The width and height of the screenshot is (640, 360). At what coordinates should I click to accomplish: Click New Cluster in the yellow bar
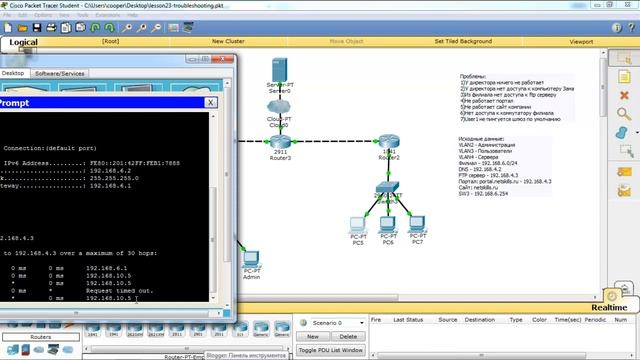click(228, 41)
